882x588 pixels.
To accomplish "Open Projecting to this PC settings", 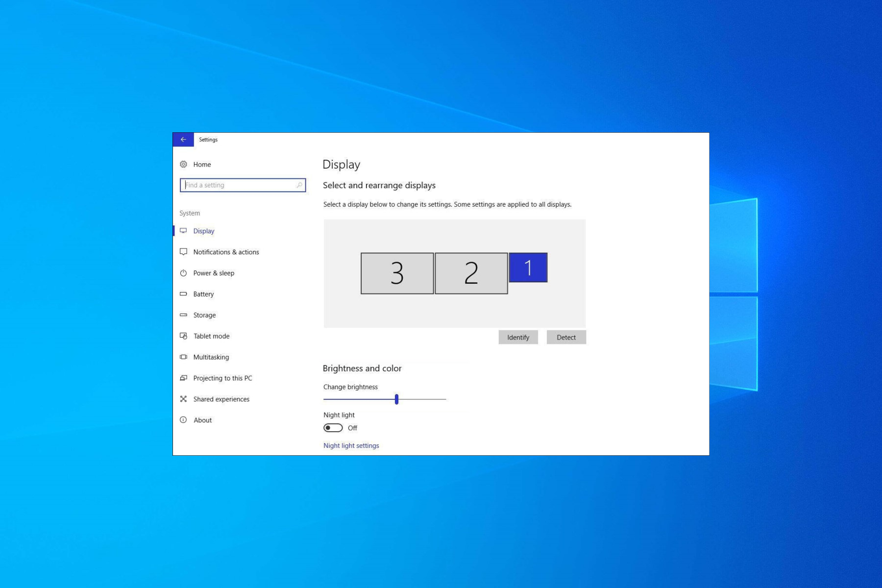I will (x=222, y=378).
